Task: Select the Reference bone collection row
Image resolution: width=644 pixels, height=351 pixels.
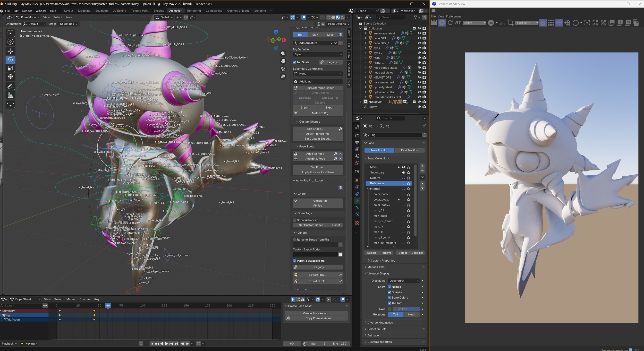Action: [388, 184]
